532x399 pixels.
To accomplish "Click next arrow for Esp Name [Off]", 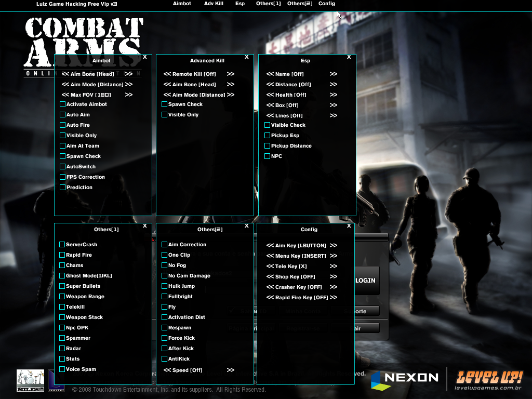I will pyautogui.click(x=334, y=74).
